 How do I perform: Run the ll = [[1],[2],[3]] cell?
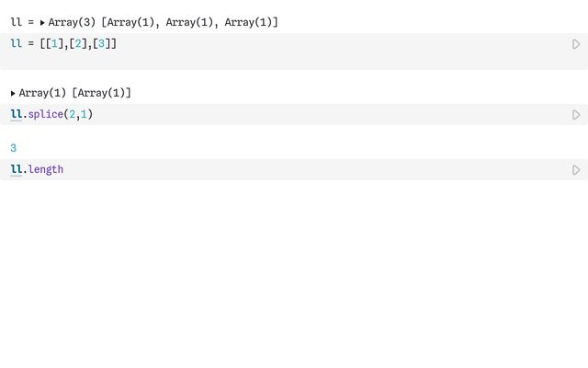click(576, 44)
